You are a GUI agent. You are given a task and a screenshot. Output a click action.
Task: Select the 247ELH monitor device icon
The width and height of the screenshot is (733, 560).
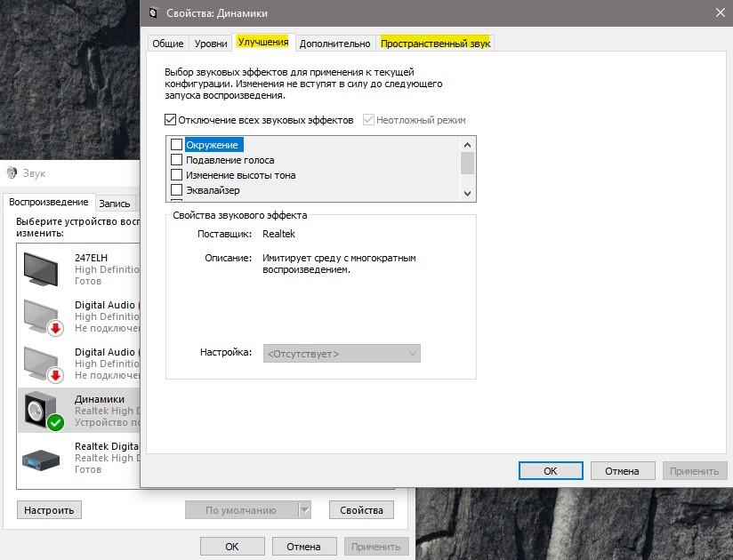pos(41,269)
